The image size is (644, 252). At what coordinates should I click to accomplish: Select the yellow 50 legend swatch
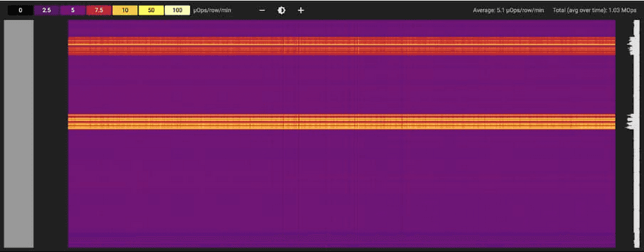[x=151, y=10]
